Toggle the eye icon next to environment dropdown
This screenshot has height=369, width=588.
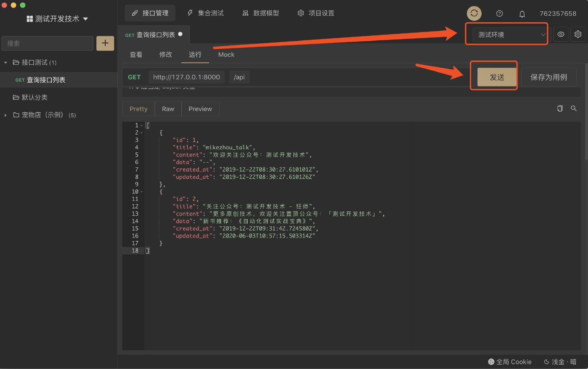pyautogui.click(x=561, y=34)
